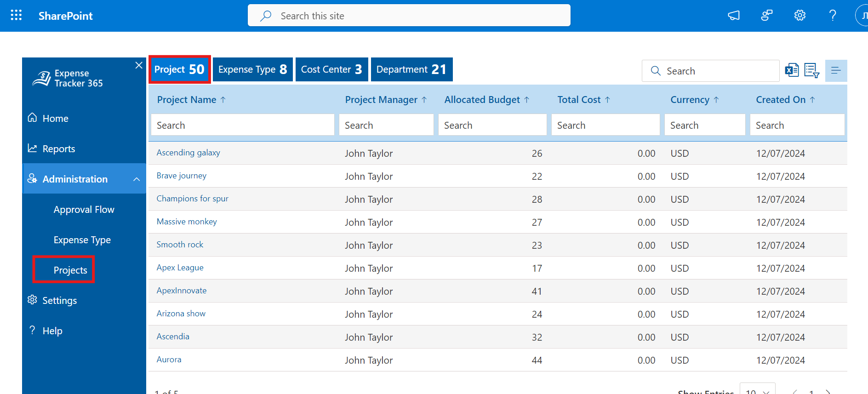The width and height of the screenshot is (868, 394).
Task: Open SharePoint settings gear icon
Action: coord(800,16)
